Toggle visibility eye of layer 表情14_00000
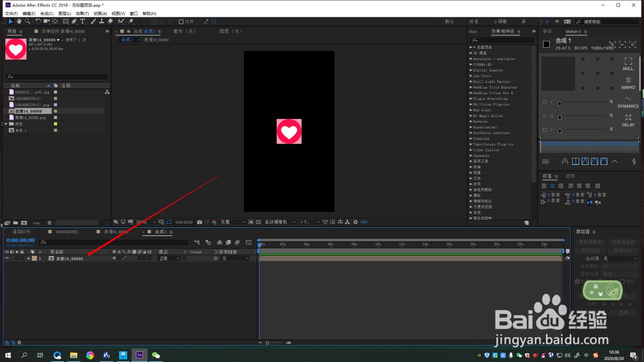 point(7,259)
